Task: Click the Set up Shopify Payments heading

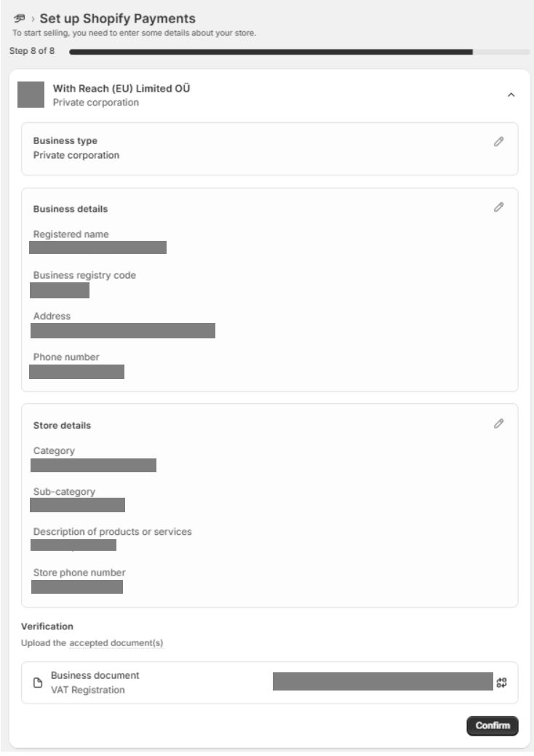Action: tap(117, 18)
